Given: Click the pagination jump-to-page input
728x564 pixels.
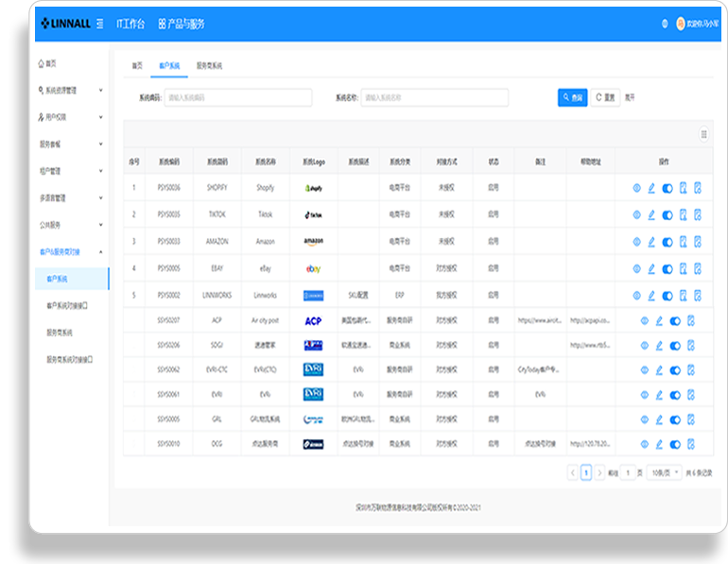Looking at the screenshot, I should [x=628, y=472].
